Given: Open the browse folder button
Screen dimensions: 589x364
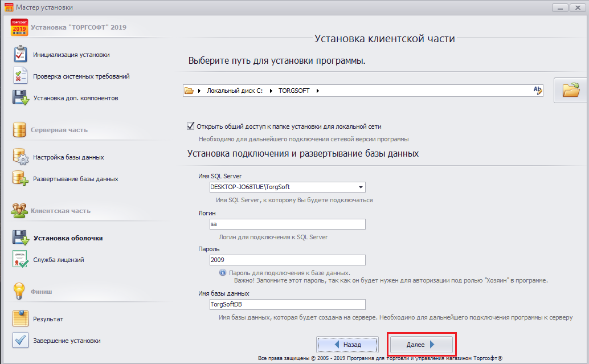Looking at the screenshot, I should click(x=570, y=90).
